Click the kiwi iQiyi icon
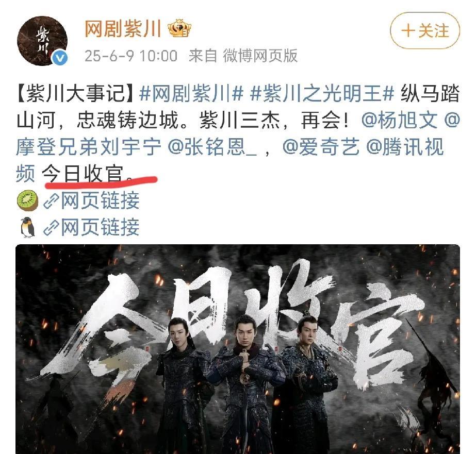The width and height of the screenshot is (476, 454). [27, 200]
